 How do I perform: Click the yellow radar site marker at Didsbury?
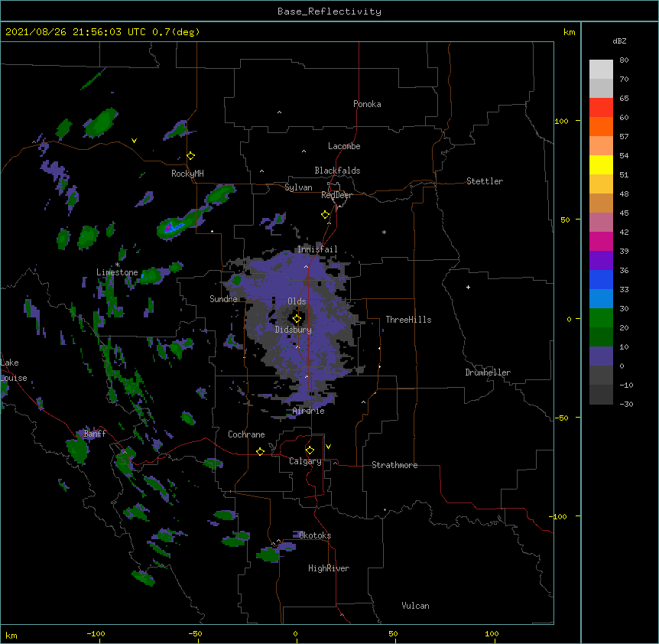[297, 319]
